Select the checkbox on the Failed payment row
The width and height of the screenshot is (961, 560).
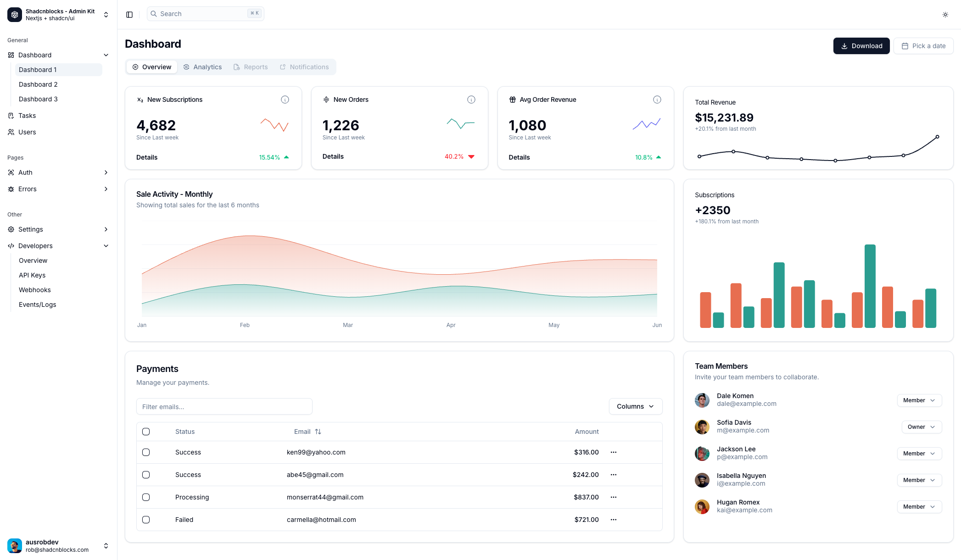(x=146, y=520)
